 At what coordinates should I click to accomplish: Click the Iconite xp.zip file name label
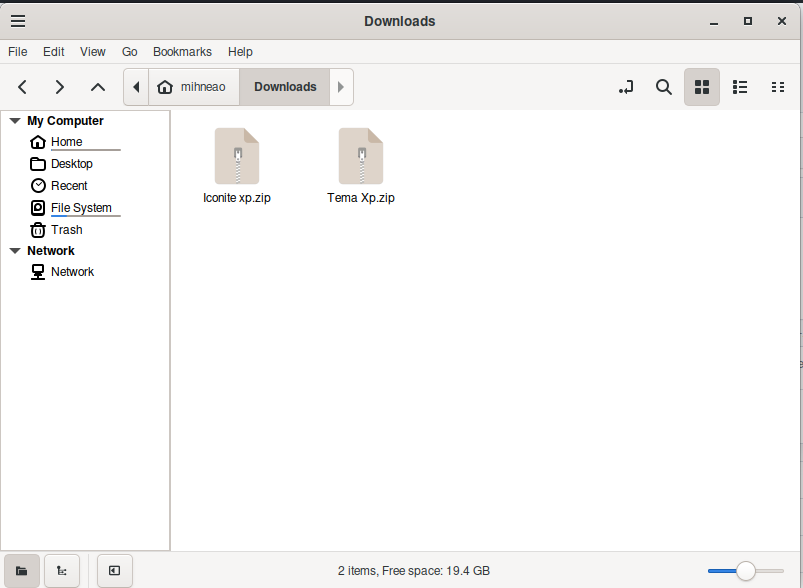pyautogui.click(x=237, y=198)
